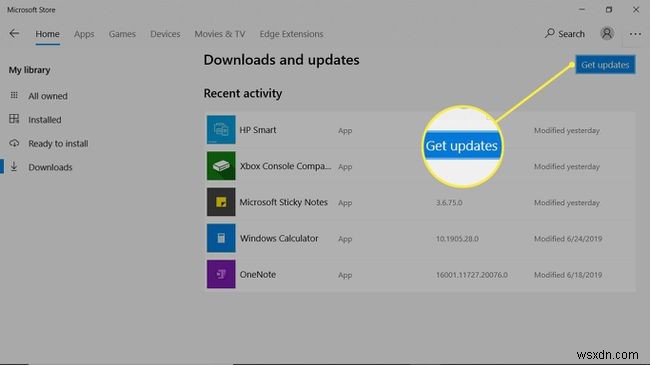Screen dimensions: 650x365
Task: Click version 10.1905.28.0 of Calculator
Action: (x=457, y=239)
